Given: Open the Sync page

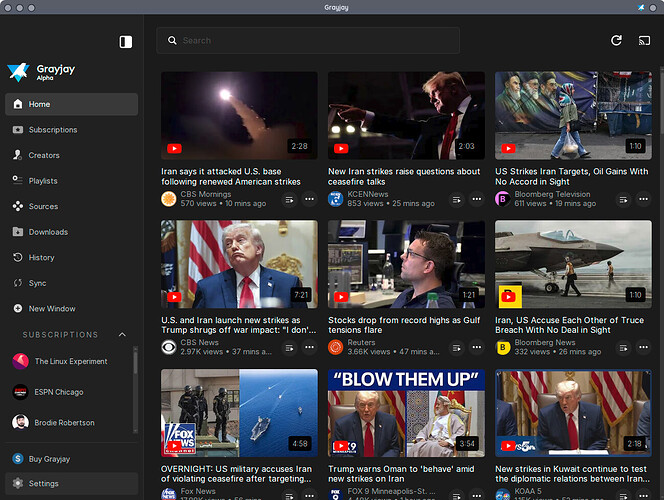Looking at the screenshot, I should [x=72, y=283].
